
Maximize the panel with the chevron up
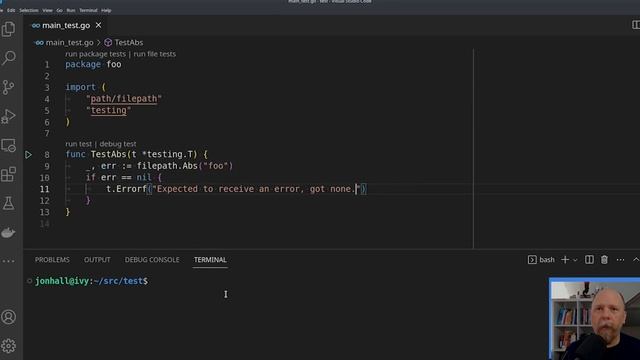point(636,260)
